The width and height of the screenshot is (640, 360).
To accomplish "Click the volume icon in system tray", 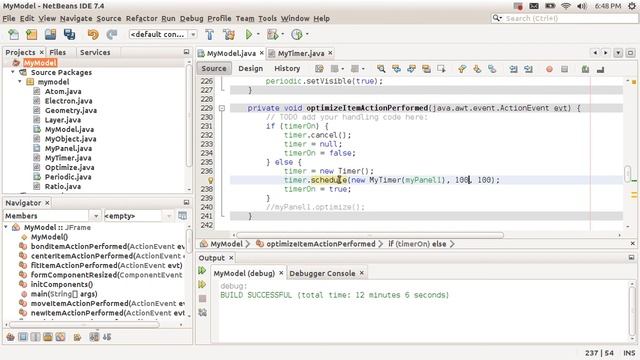I will [x=582, y=6].
